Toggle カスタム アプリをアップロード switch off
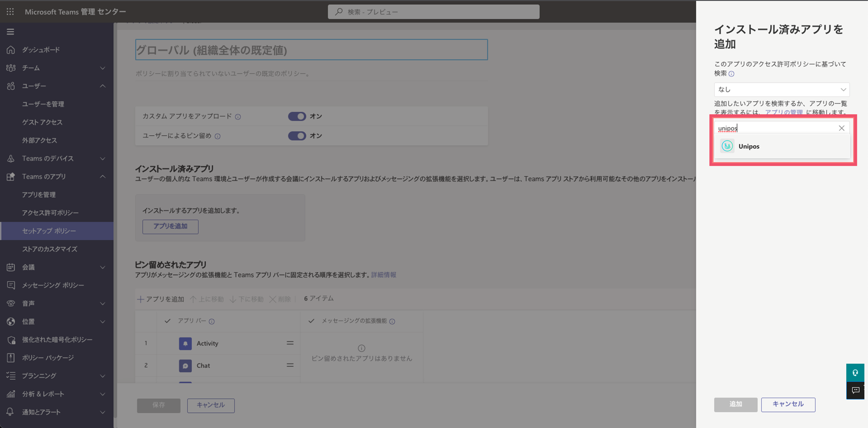Screen dimensions: 868x428 [x=297, y=116]
